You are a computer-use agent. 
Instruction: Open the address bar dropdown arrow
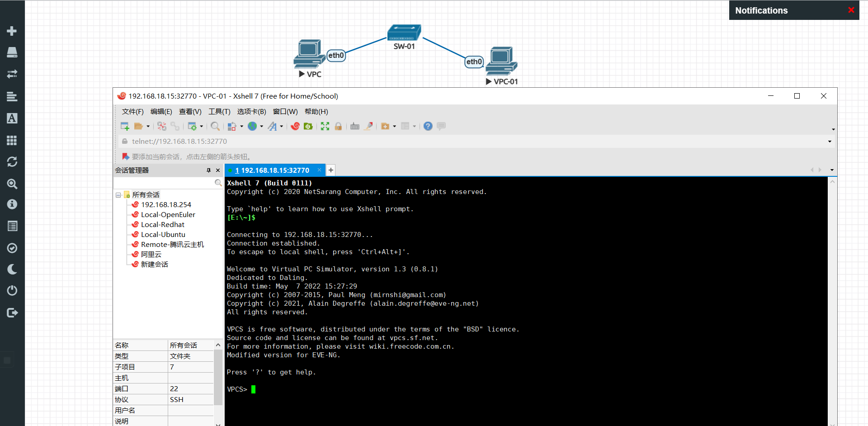click(x=830, y=142)
